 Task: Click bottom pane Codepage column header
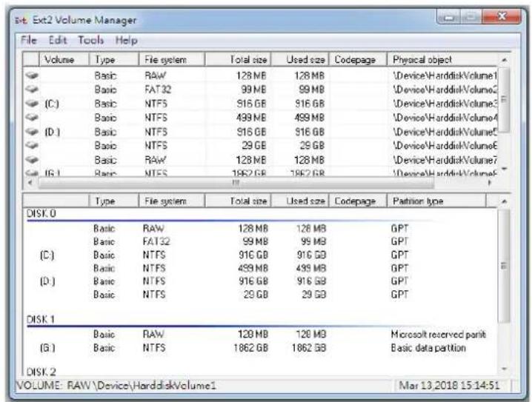coord(358,201)
